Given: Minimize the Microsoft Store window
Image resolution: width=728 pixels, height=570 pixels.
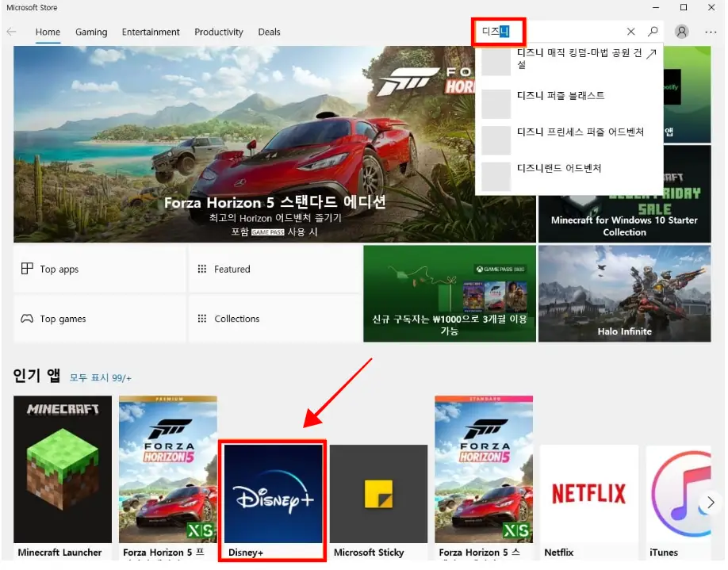Looking at the screenshot, I should tap(656, 7).
